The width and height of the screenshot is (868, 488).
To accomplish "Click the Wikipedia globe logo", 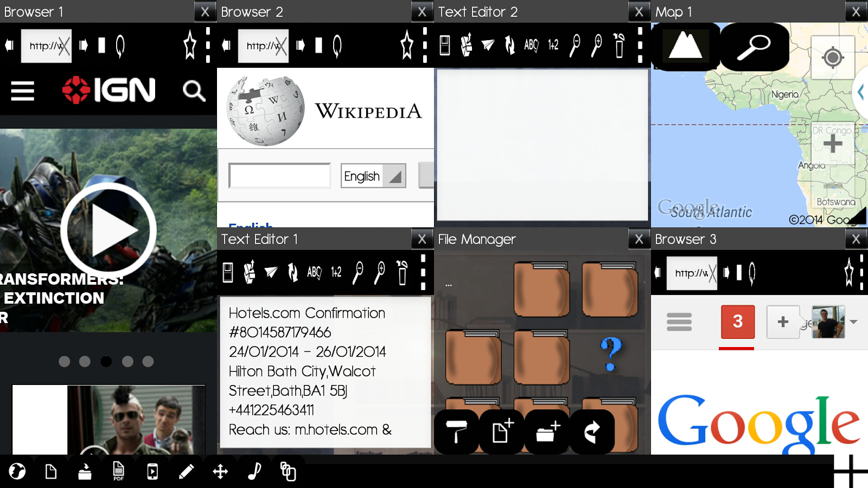I will point(265,111).
